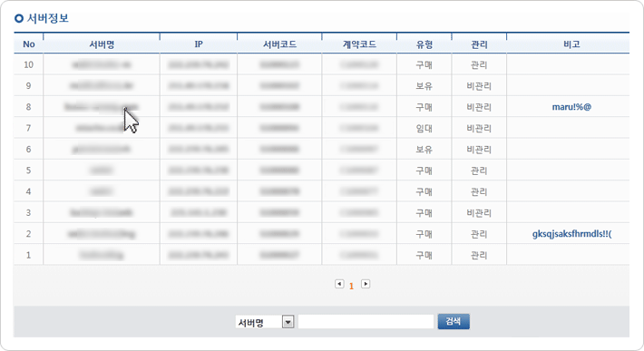The width and height of the screenshot is (644, 351).
Task: Select row number 3 in No column
Action: pos(28,212)
